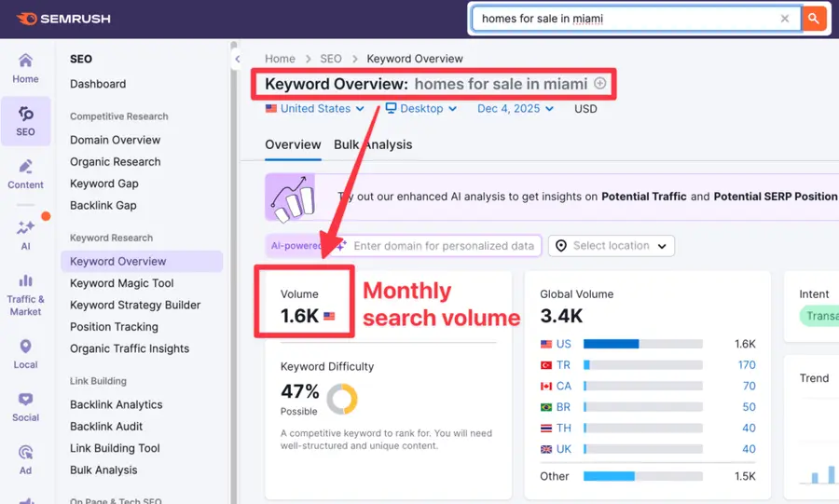Clear the search field with the X icon
Screen dimensions: 839x504
(784, 19)
